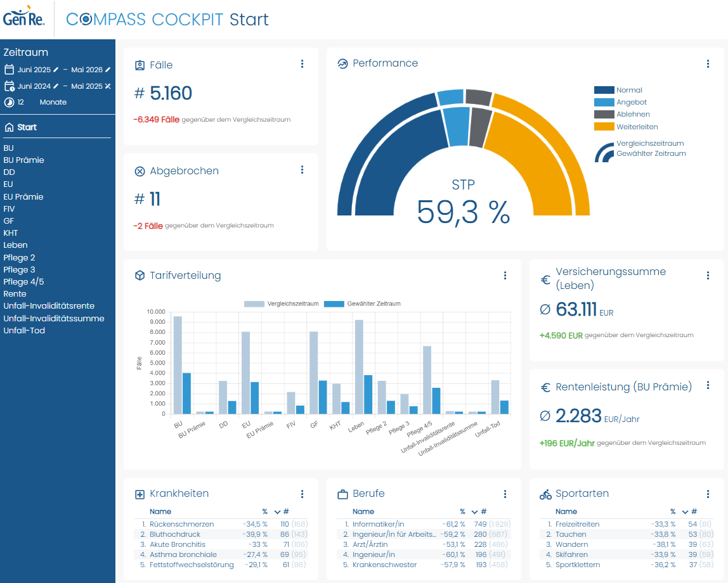This screenshot has height=583, width=728.
Task: Sort Krankheiten table by count arrow
Action: click(278, 512)
